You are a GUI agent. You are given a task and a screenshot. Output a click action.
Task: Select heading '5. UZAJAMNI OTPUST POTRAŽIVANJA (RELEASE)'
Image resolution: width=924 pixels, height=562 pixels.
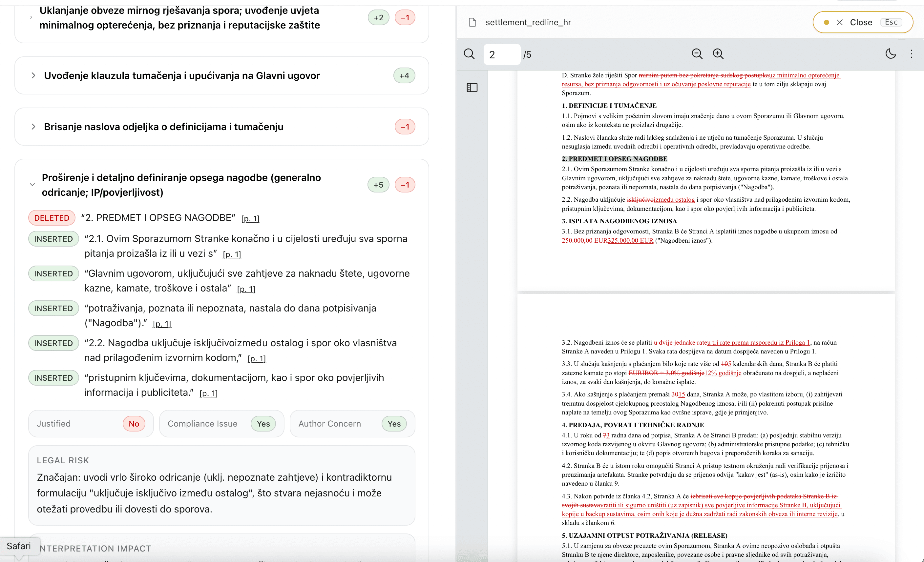coord(645,536)
